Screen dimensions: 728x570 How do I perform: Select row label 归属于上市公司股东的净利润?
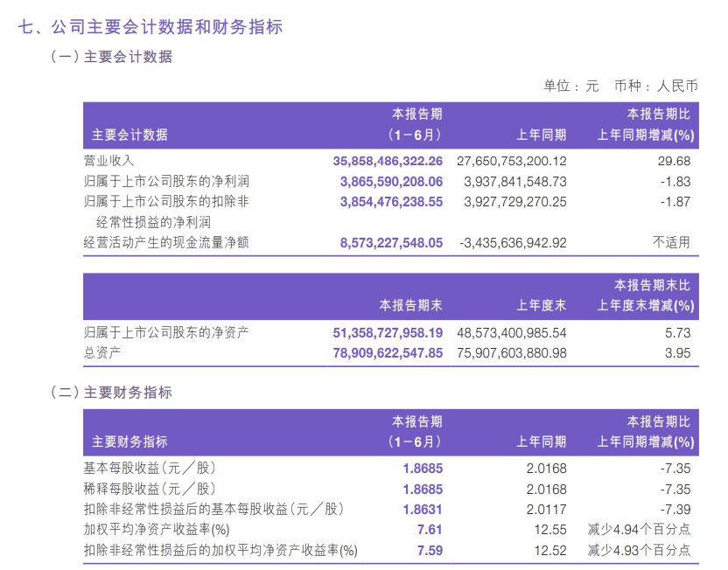pos(166,181)
